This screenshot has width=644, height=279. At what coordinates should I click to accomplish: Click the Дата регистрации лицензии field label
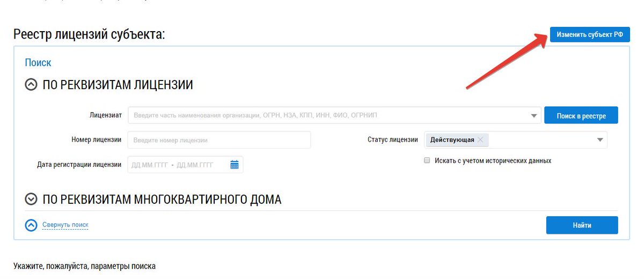point(79,165)
